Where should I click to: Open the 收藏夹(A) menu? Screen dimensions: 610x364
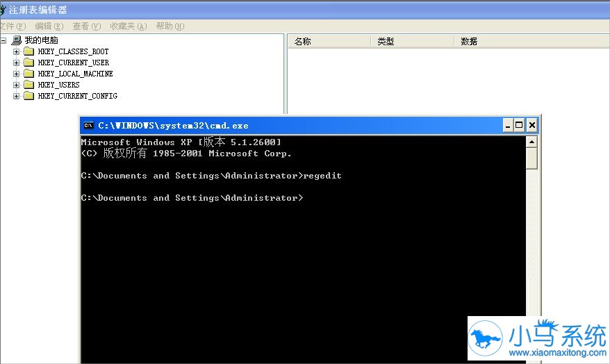pyautogui.click(x=129, y=26)
